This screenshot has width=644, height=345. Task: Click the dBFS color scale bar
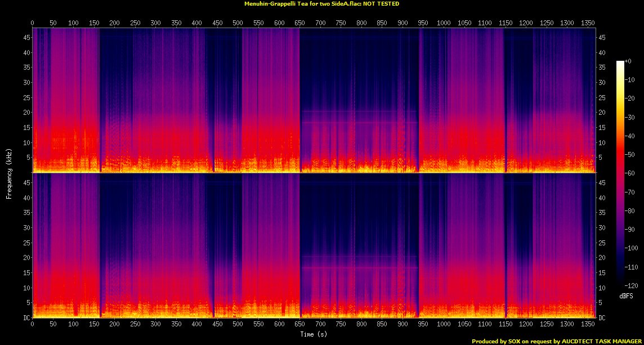coord(620,176)
